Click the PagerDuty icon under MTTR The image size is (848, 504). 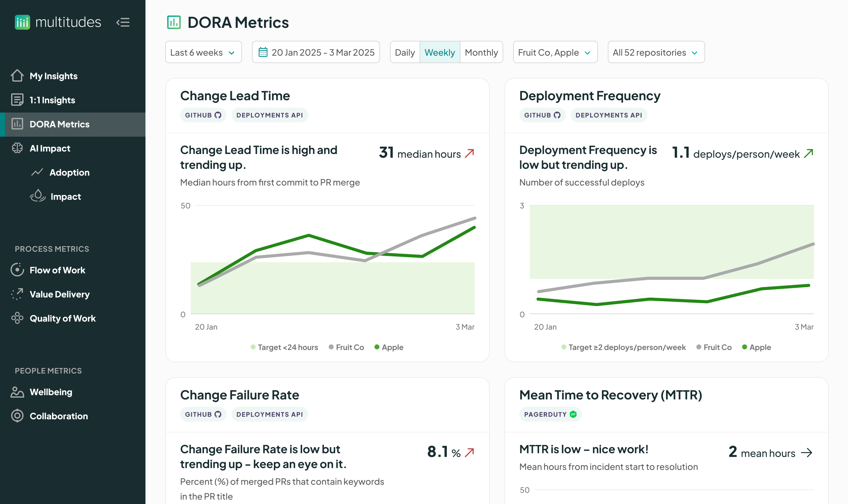click(x=573, y=414)
